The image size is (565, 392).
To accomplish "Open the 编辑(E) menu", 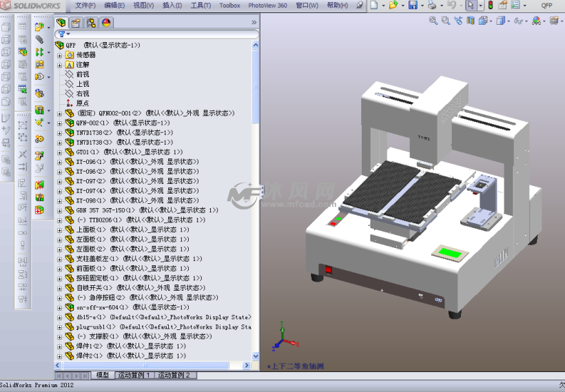I will pos(114,6).
